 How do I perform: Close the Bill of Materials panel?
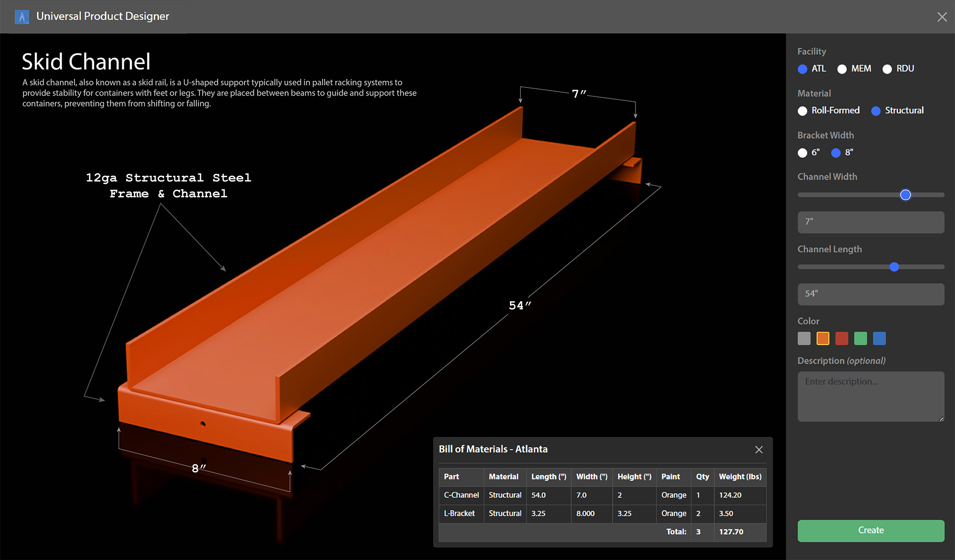tap(759, 450)
